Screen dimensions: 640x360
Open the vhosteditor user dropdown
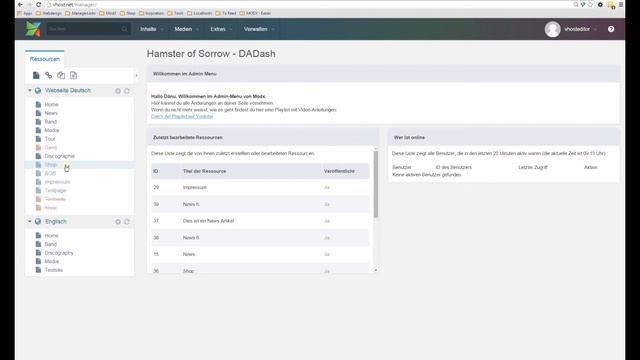click(580, 29)
